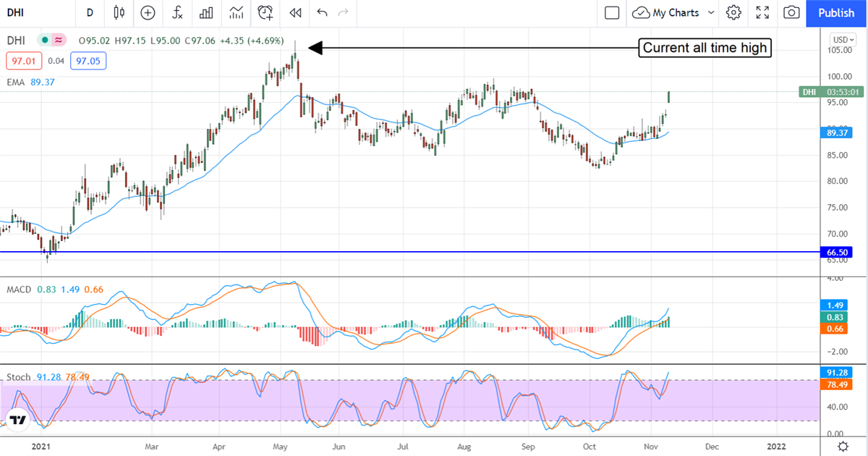Create an alert with the alarm clock icon
The width and height of the screenshot is (868, 456).
(x=265, y=12)
